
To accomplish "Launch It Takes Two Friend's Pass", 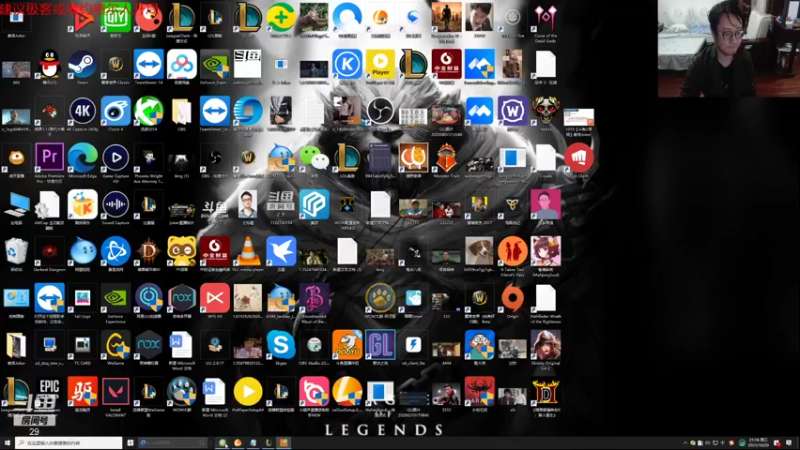I will pyautogui.click(x=512, y=251).
